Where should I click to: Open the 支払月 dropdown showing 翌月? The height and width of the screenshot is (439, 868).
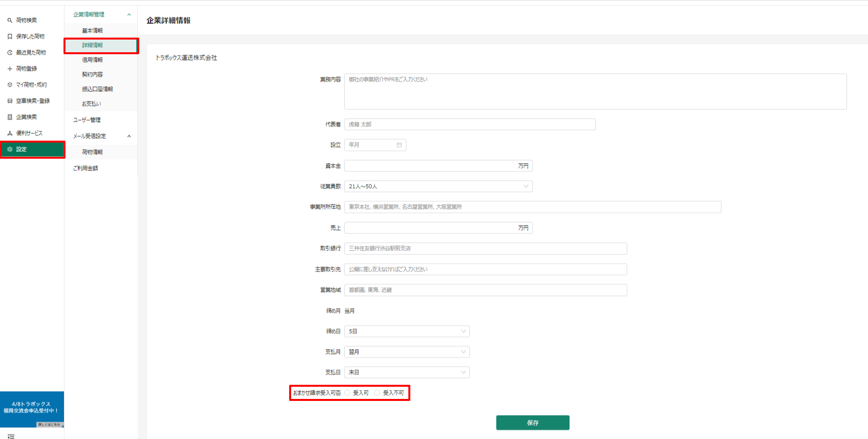[407, 352]
